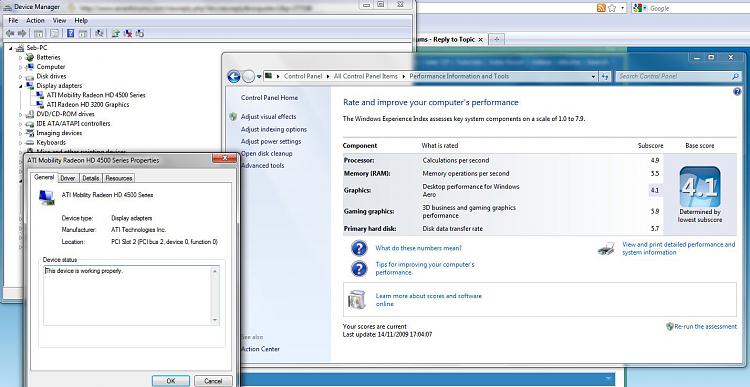The image size is (750, 387).
Task: Click the Control Panel help question icon
Action: (x=737, y=92)
